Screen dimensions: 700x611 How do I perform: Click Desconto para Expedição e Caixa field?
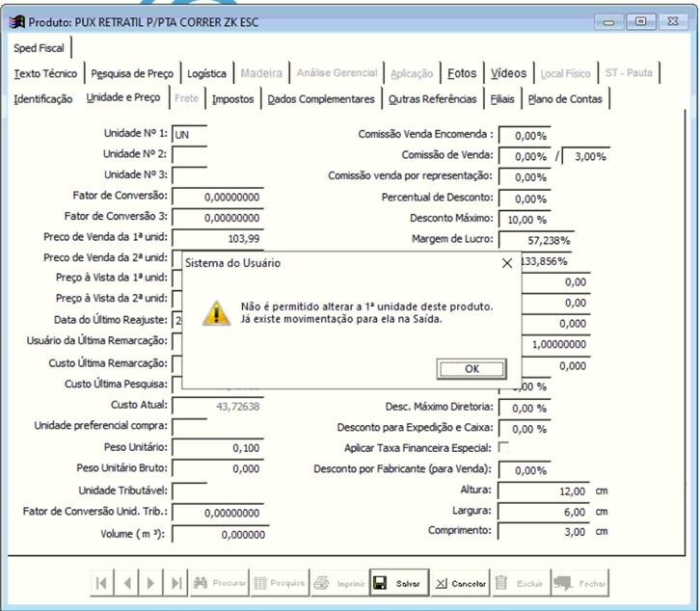(x=525, y=429)
